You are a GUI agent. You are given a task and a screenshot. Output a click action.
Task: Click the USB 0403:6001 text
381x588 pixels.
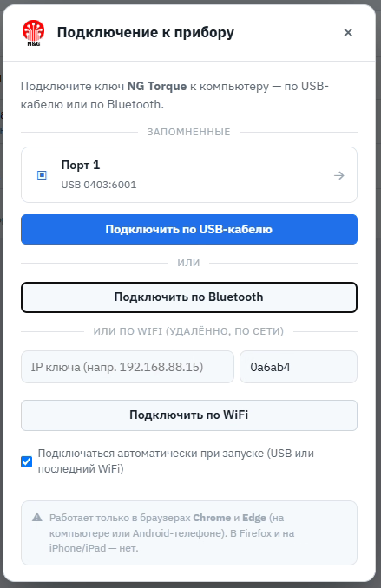click(99, 185)
